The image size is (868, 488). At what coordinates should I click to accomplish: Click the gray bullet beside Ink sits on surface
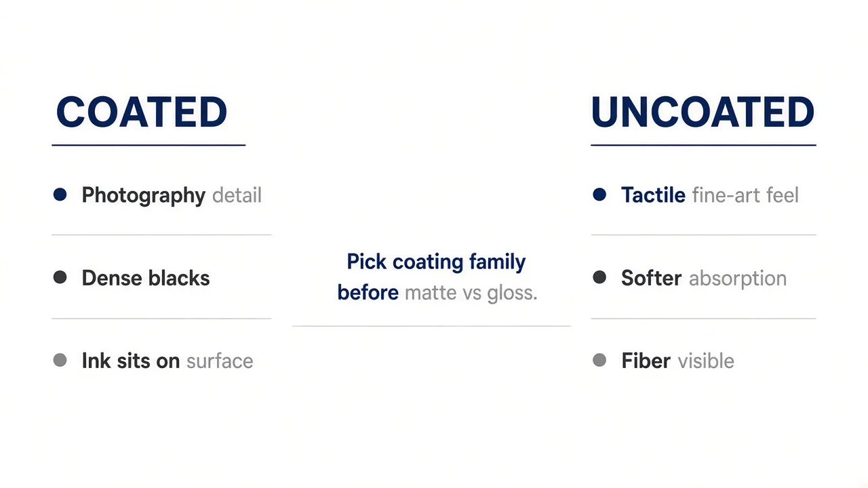(60, 360)
